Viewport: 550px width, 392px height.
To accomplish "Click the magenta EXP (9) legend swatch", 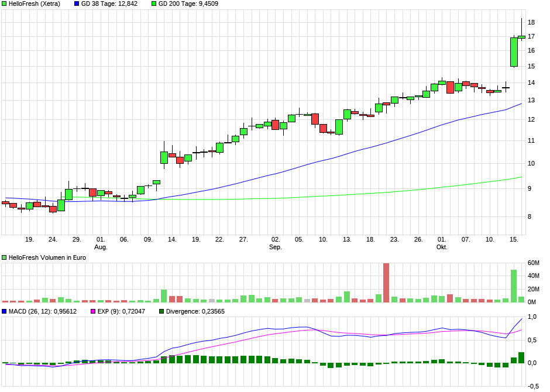I will click(93, 311).
